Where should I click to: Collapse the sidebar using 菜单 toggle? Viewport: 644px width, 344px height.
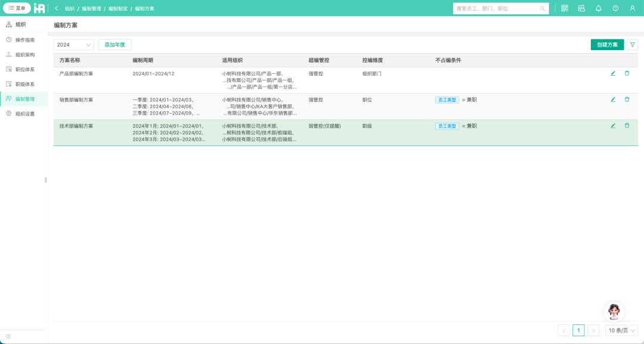[x=20, y=8]
